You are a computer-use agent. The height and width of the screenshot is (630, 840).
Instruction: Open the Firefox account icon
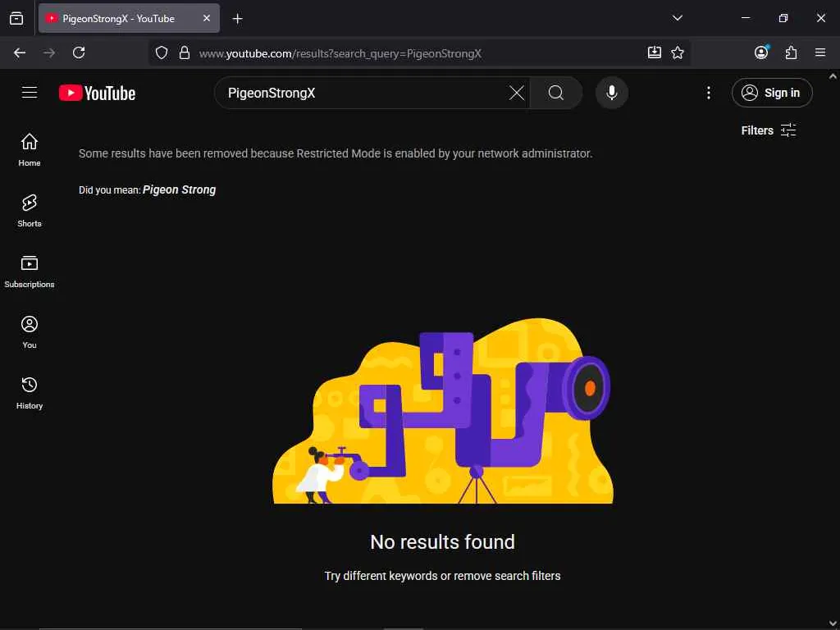click(761, 52)
